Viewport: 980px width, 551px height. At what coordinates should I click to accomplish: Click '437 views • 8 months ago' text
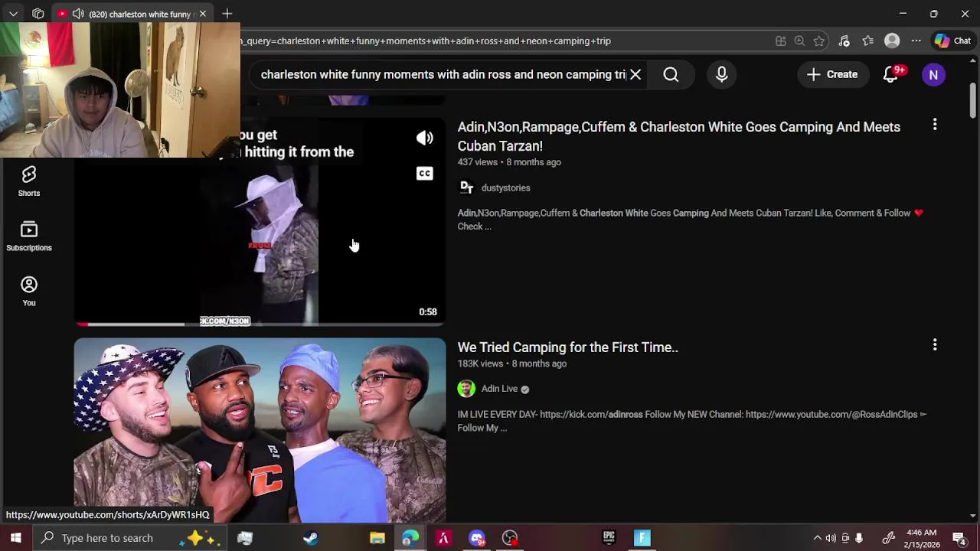coord(509,162)
